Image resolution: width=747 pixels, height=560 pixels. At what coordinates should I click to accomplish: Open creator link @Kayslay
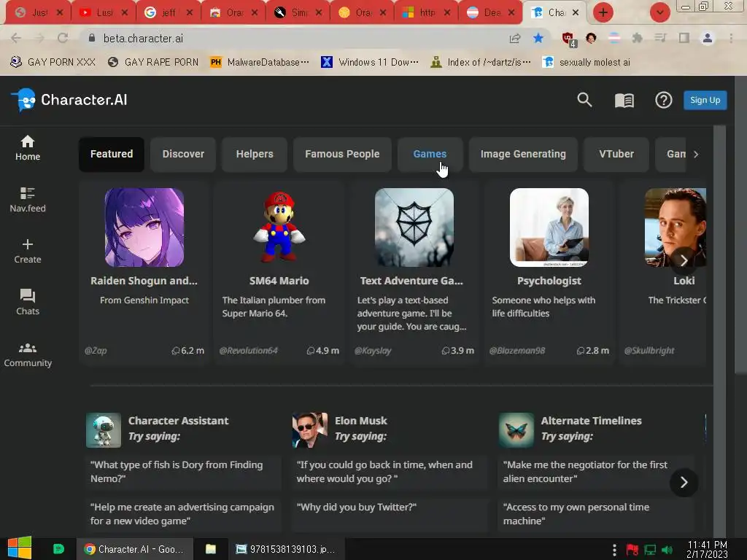point(373,351)
